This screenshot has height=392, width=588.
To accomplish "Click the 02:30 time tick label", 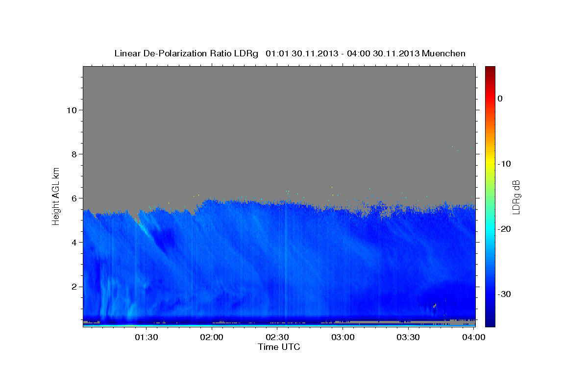I will pos(277,338).
